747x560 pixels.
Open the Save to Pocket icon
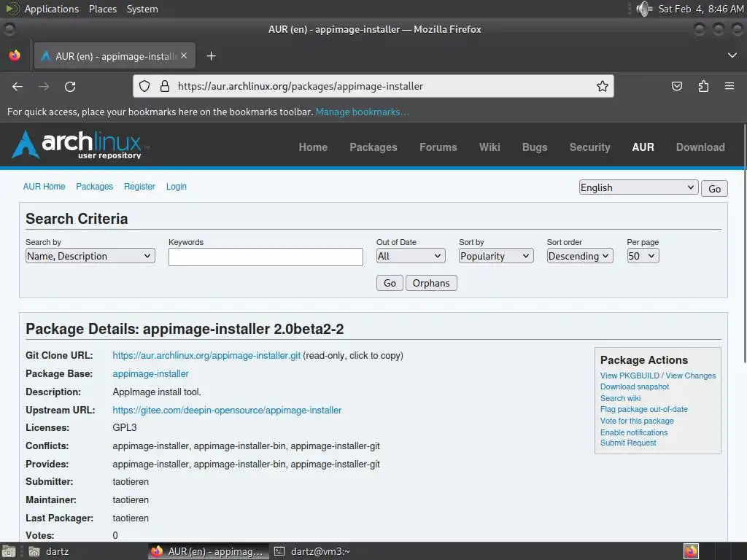click(676, 86)
